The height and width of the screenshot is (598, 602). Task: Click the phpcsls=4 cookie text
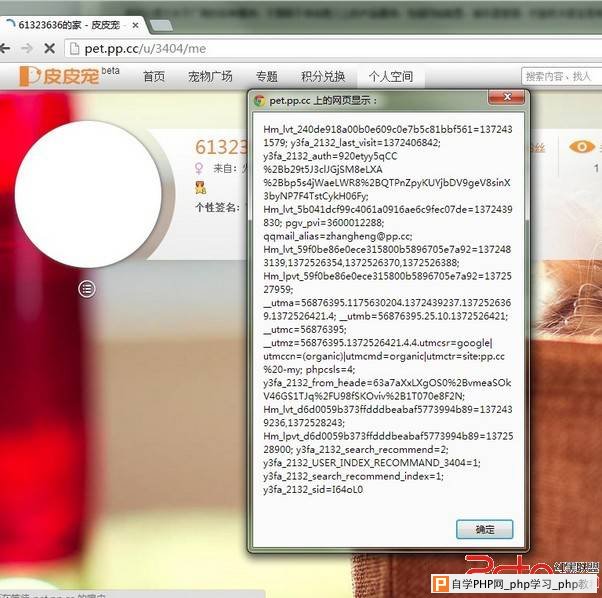[x=330, y=370]
